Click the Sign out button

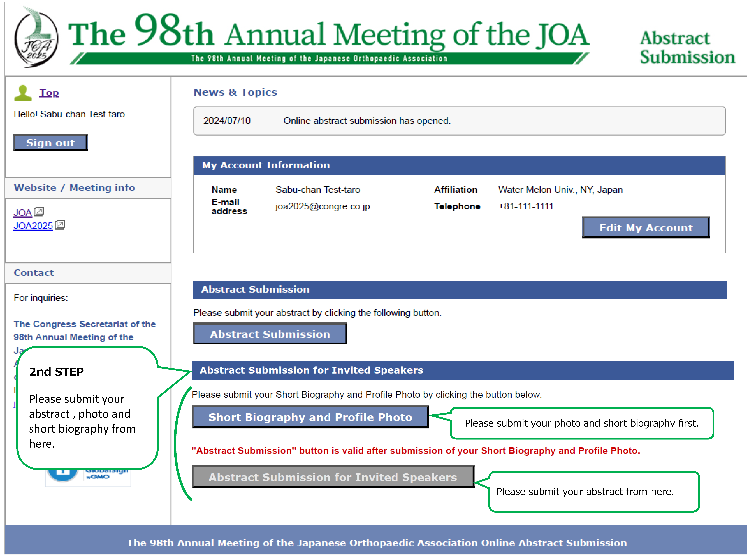[x=51, y=142]
